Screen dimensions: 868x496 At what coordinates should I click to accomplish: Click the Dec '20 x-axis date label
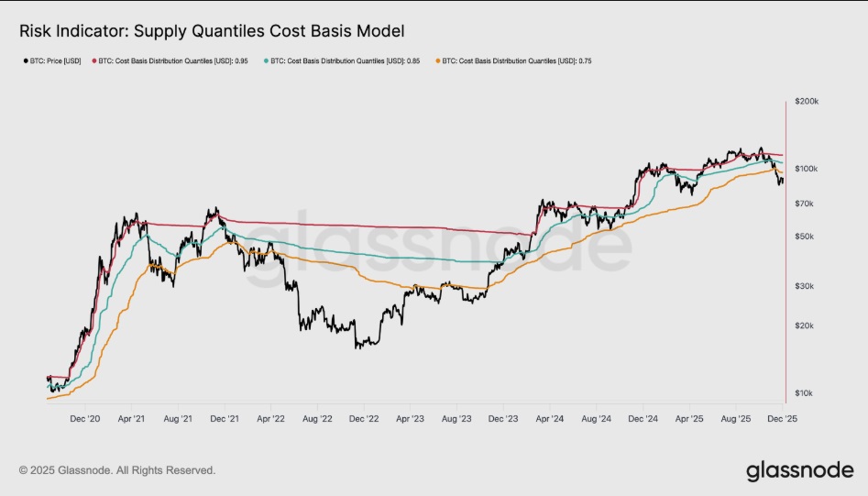tap(85, 418)
